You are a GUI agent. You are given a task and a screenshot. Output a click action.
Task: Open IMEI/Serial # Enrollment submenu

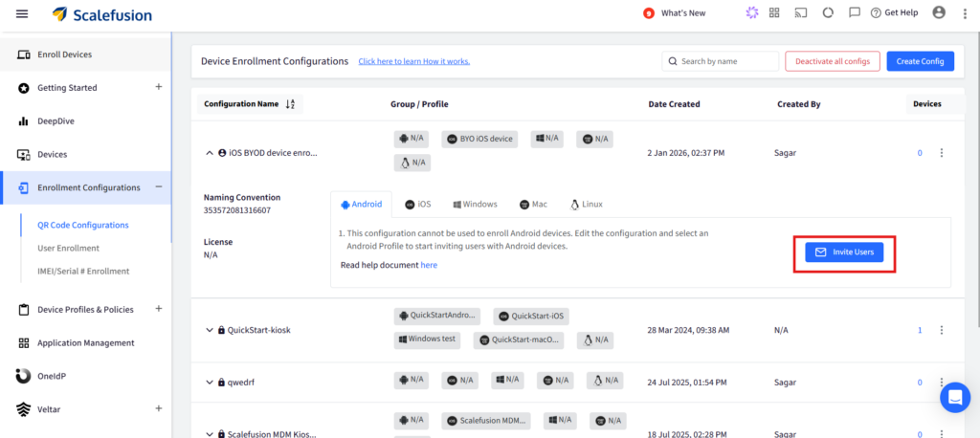[83, 272]
